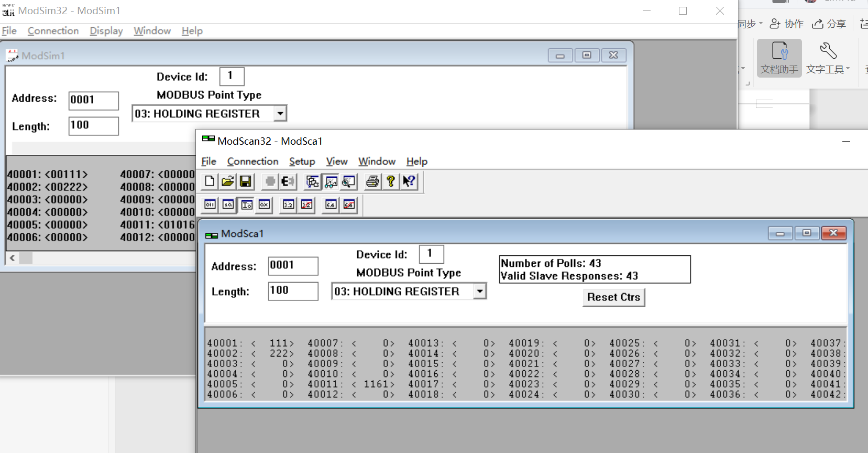This screenshot has height=453, width=868.
Task: Open a file using ModScan32 folder icon
Action: 227,181
